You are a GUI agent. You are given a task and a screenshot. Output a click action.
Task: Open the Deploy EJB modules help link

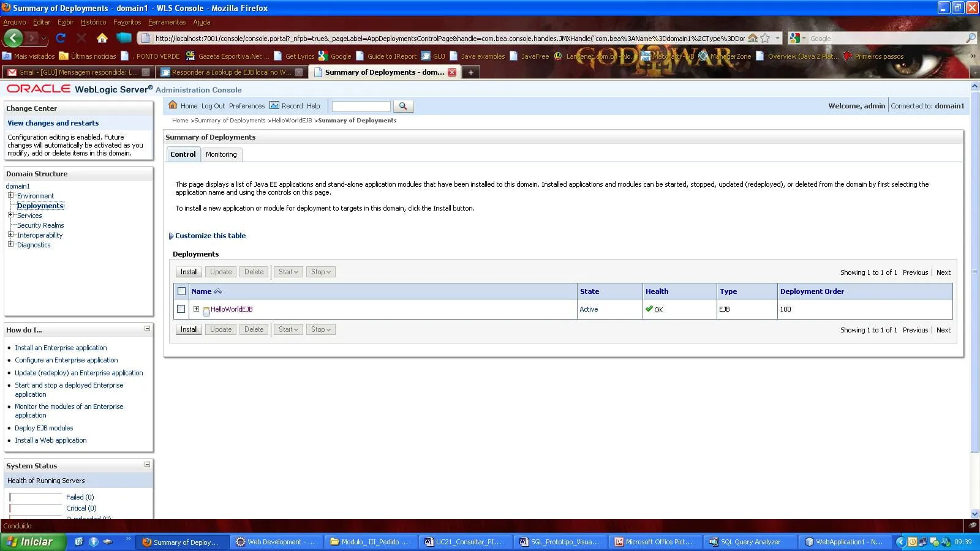(x=44, y=428)
